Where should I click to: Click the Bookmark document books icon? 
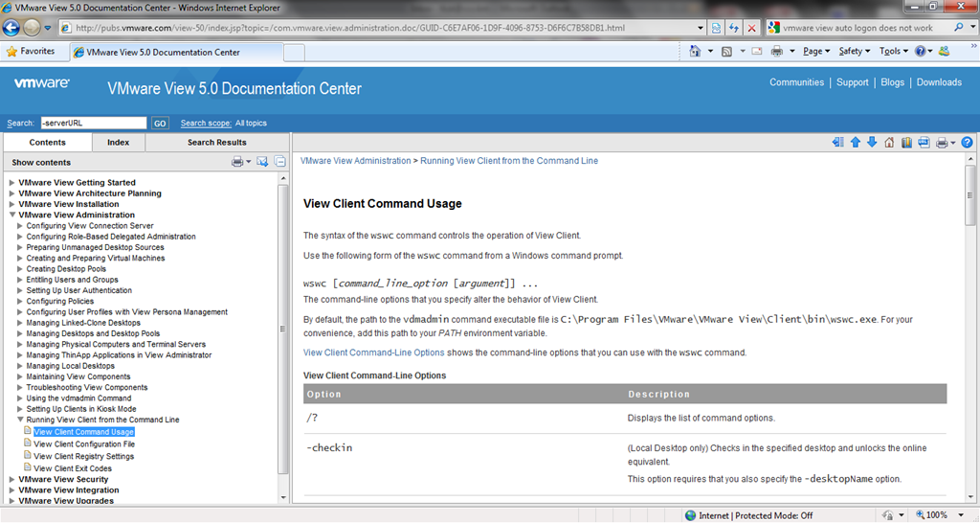click(x=906, y=143)
